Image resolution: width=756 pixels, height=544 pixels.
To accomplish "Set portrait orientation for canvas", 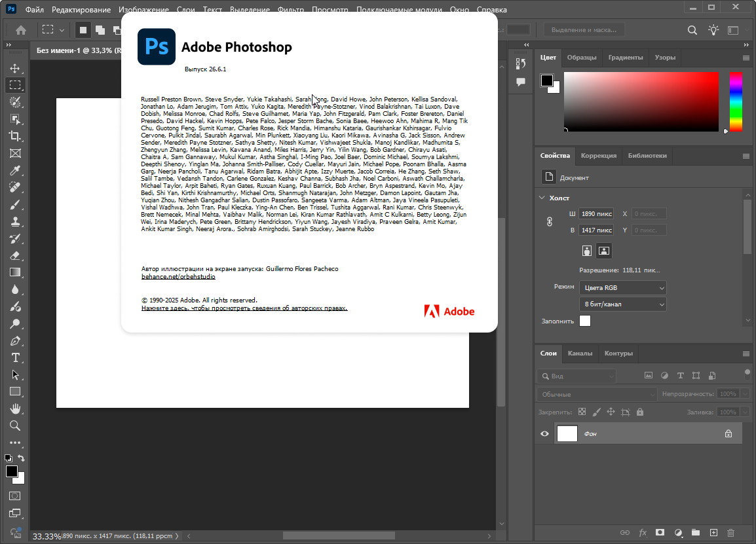I will pos(587,251).
